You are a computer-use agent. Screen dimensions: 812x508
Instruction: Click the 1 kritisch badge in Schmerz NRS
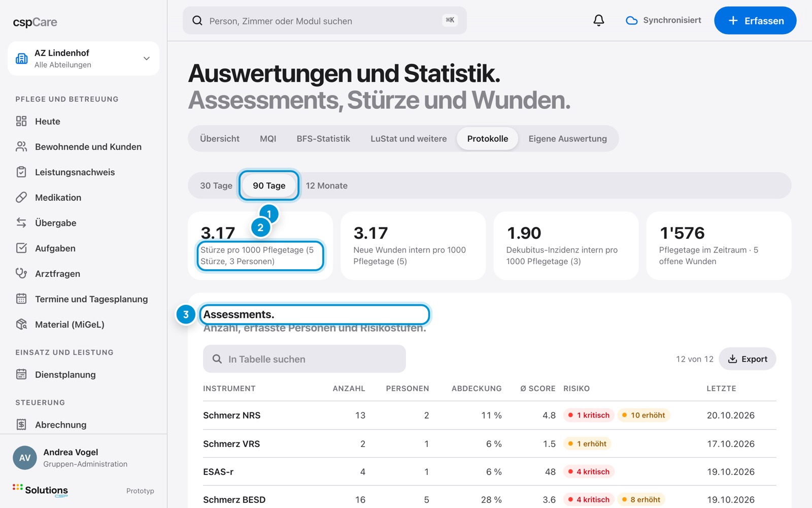pyautogui.click(x=589, y=415)
